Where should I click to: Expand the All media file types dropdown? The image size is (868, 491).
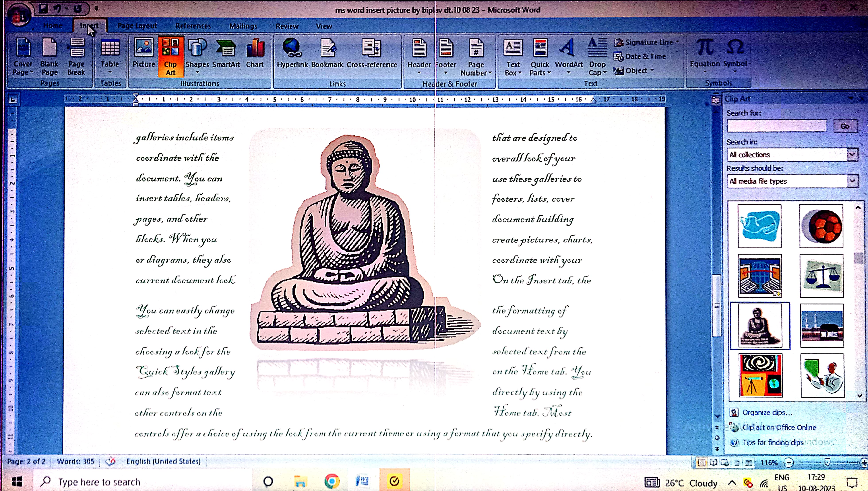[x=852, y=181]
